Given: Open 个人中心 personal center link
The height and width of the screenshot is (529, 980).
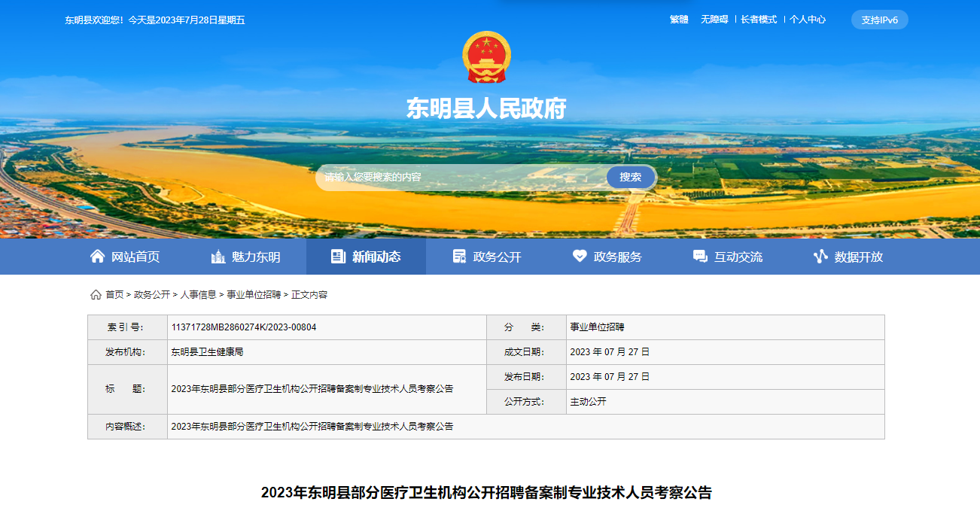Looking at the screenshot, I should [x=808, y=20].
